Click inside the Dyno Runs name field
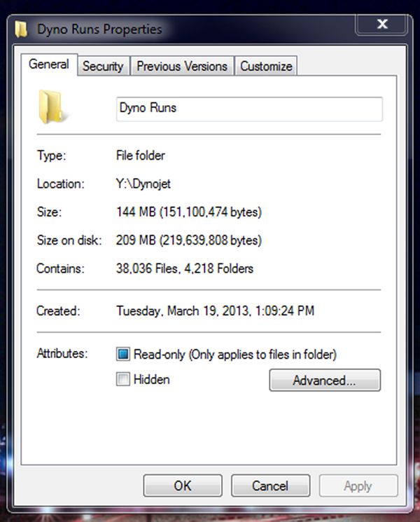Screen dimensions: 420x522 pos(249,109)
